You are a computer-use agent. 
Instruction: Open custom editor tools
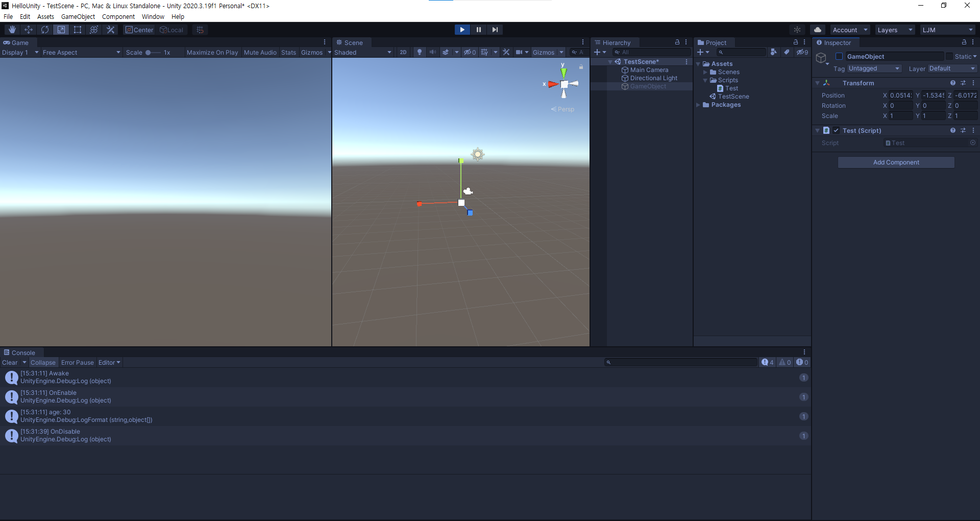tap(110, 30)
